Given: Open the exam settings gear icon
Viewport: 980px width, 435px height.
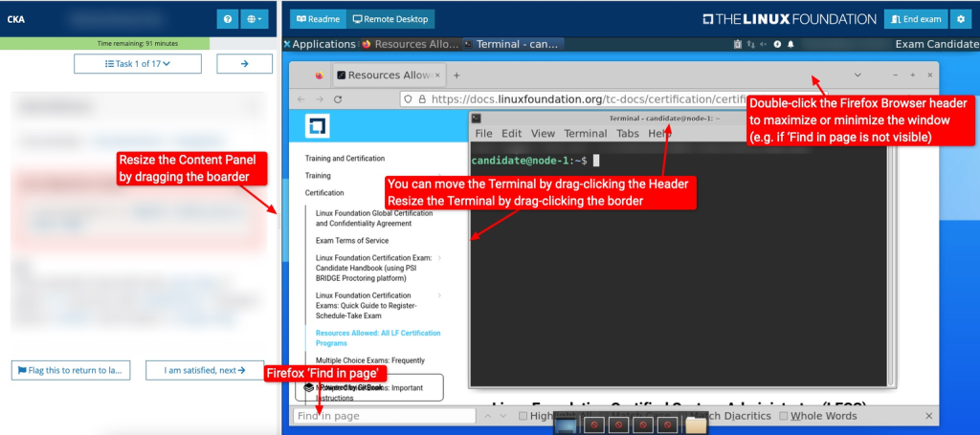Looking at the screenshot, I should [960, 19].
